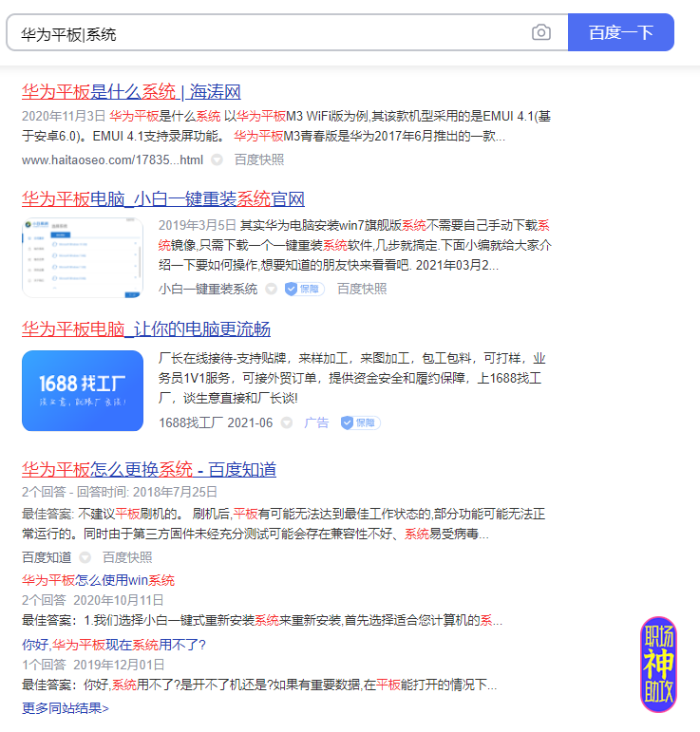
Task: Click the 百度一下 search button
Action: (x=620, y=32)
